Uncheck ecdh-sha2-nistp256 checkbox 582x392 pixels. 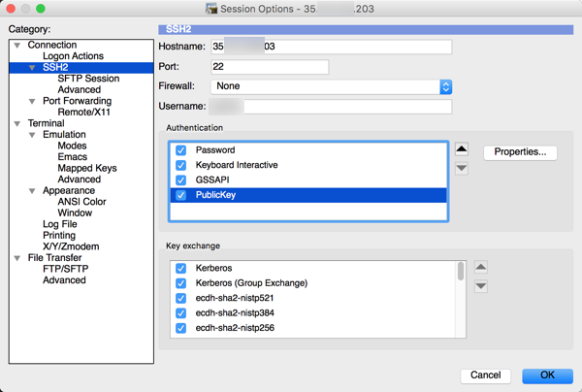click(x=180, y=328)
